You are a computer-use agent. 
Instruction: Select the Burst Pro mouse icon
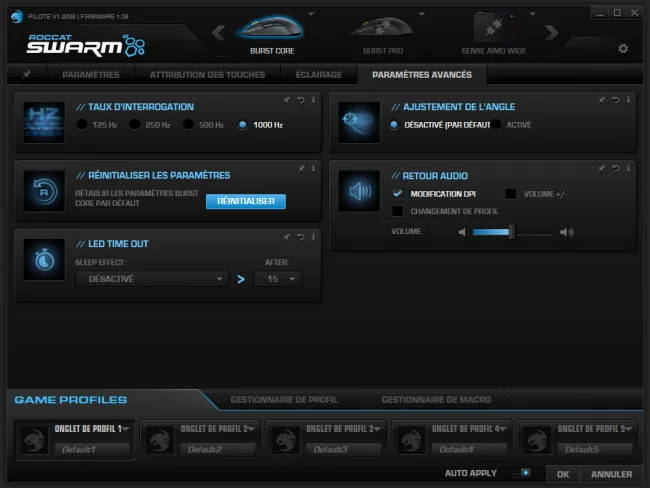(383, 27)
